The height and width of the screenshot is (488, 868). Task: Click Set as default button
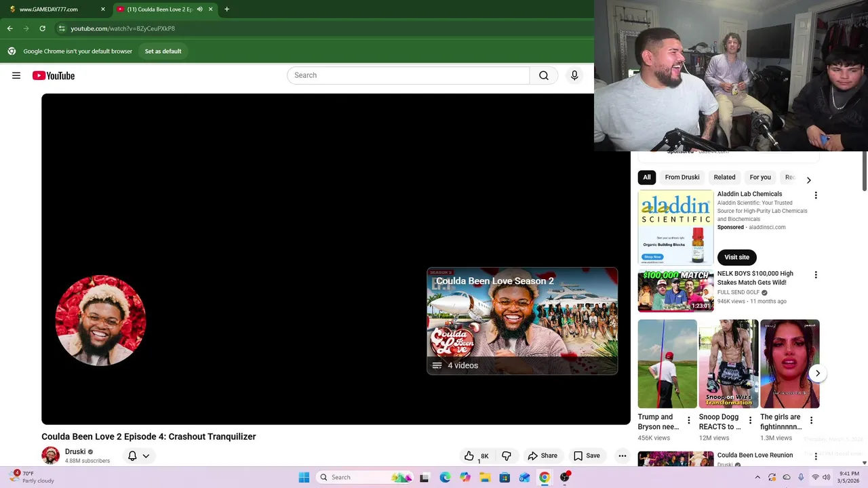163,51
